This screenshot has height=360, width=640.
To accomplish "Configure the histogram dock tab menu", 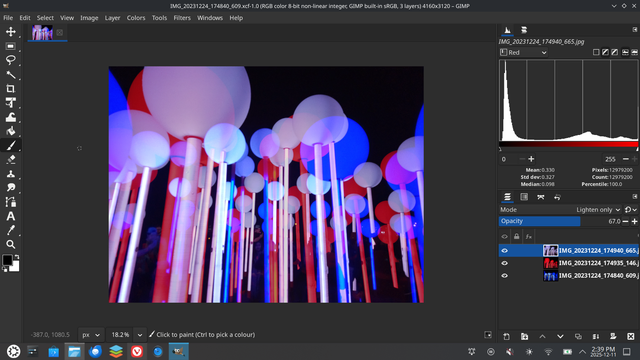I will coord(635,30).
